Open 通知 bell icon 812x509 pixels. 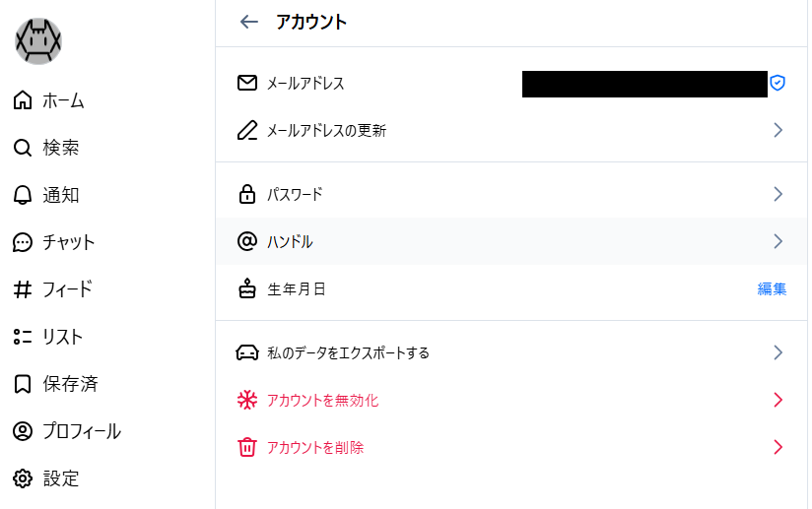coord(23,195)
